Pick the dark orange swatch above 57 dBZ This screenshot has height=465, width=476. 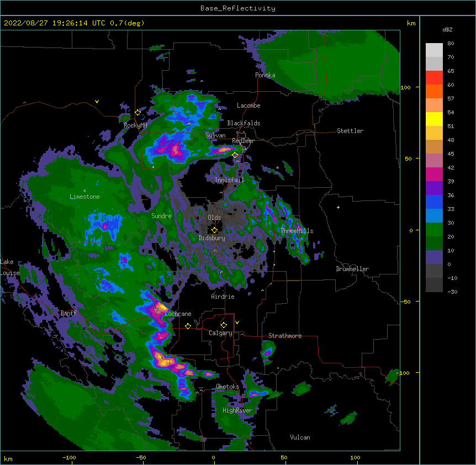[x=434, y=91]
